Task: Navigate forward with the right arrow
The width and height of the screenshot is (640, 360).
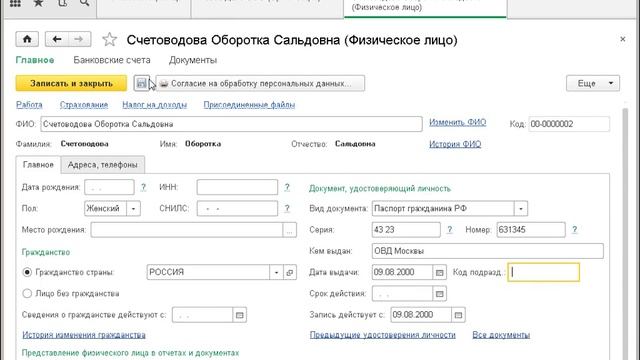Action: tap(79, 39)
